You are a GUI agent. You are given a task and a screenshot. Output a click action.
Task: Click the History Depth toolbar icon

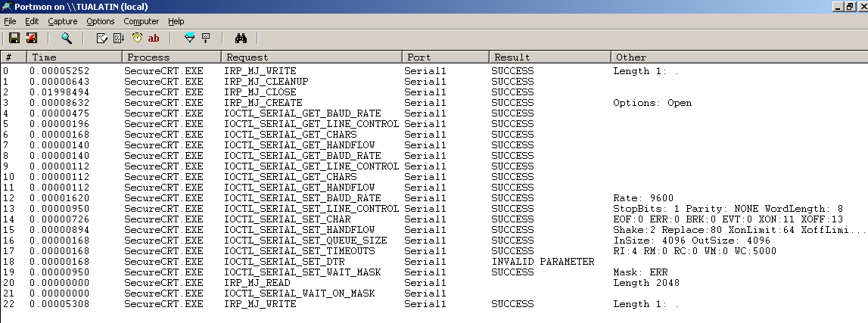[206, 38]
